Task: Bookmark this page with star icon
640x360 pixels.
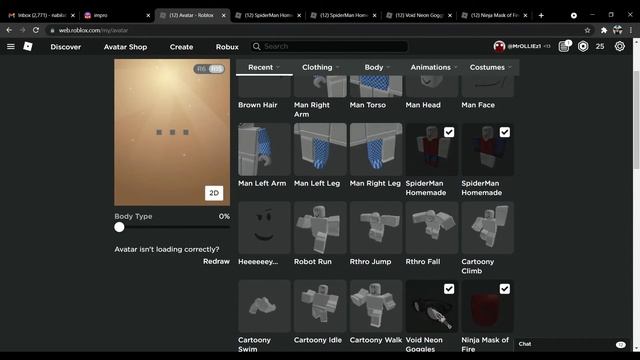Action: coord(587,30)
